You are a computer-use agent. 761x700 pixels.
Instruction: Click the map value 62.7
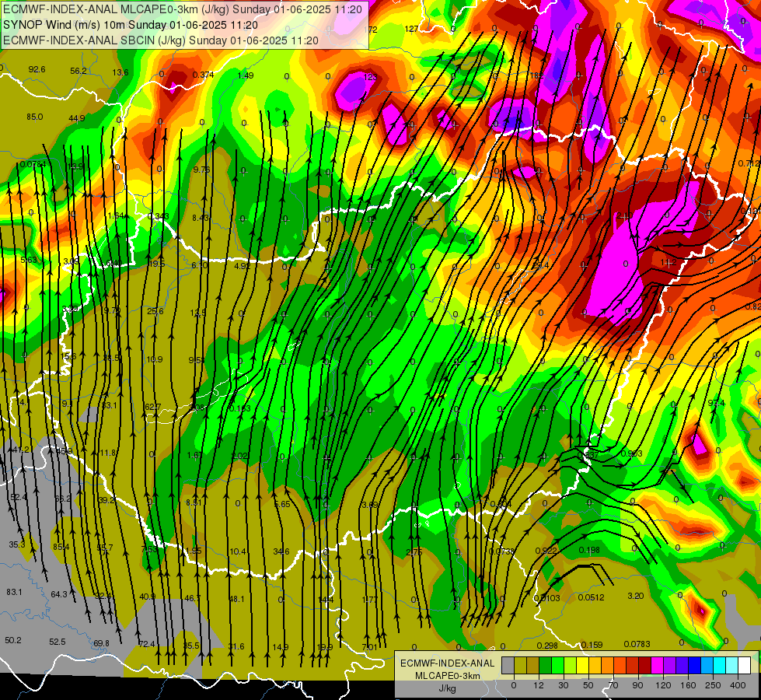pyautogui.click(x=152, y=407)
